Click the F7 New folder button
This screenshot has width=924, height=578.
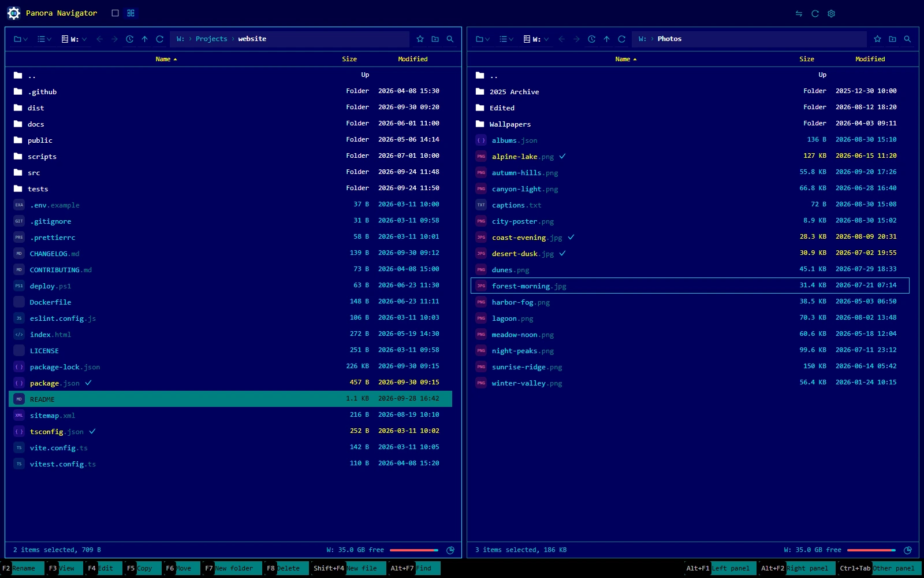coord(233,568)
